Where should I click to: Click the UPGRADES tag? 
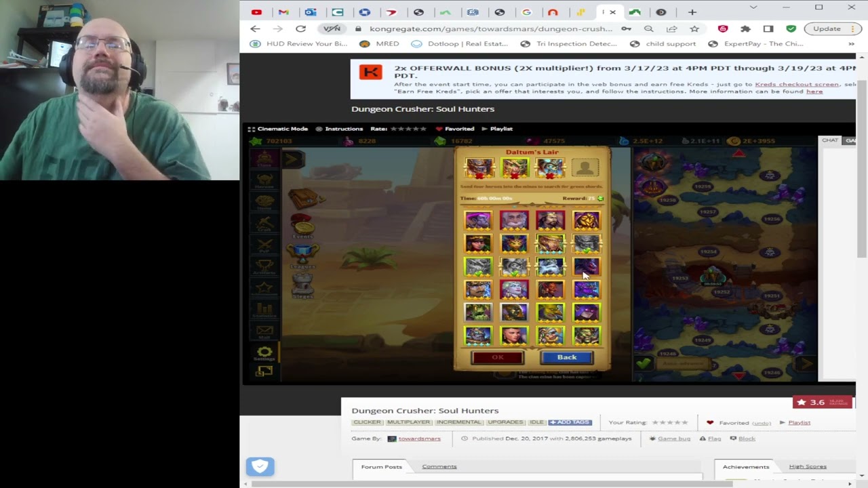(505, 422)
